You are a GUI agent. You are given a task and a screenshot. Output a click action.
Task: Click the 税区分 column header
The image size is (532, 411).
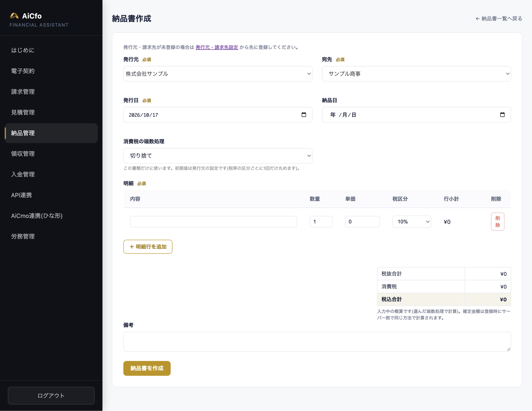400,199
